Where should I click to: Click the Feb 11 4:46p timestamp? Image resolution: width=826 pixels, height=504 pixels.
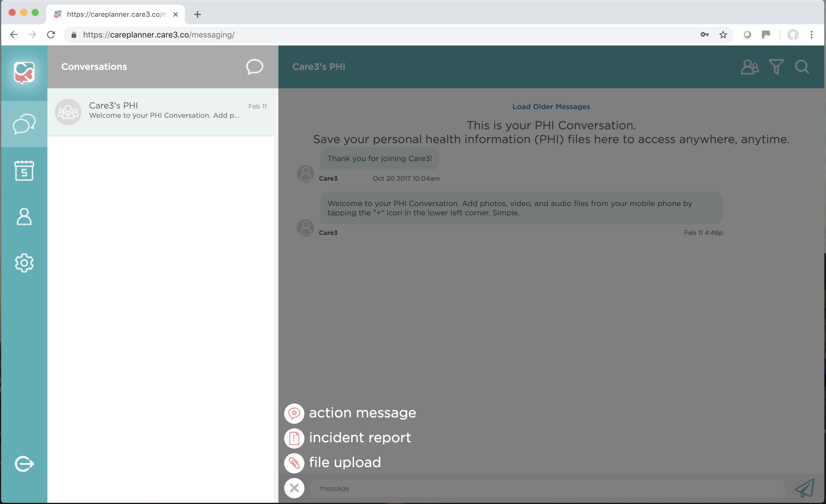pos(703,233)
